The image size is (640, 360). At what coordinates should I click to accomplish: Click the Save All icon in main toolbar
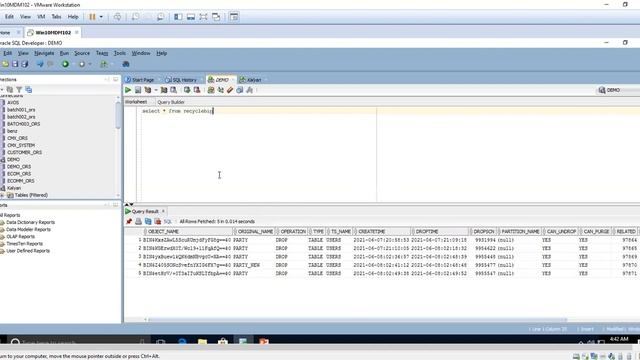coord(24,64)
